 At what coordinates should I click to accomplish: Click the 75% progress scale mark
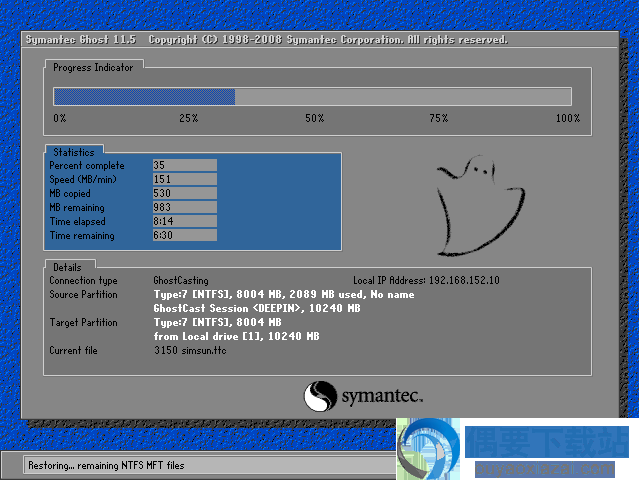[x=439, y=118]
